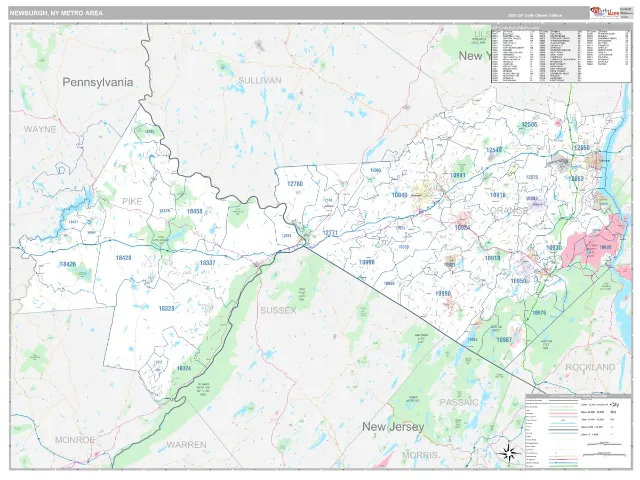Viewport: 640px width, 480px height.
Task: Select ZIP code 10924 on the map
Action: 462,228
